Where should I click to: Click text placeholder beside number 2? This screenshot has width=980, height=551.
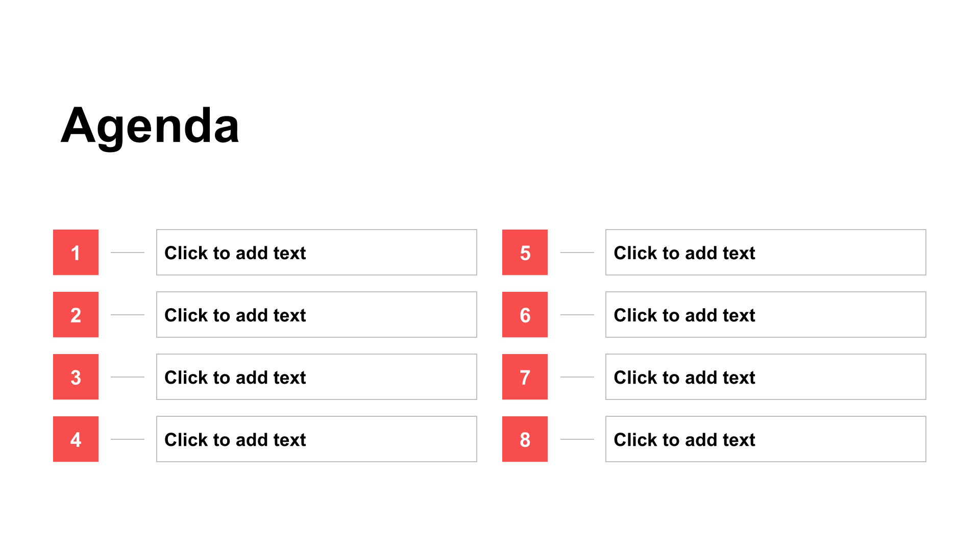click(316, 314)
